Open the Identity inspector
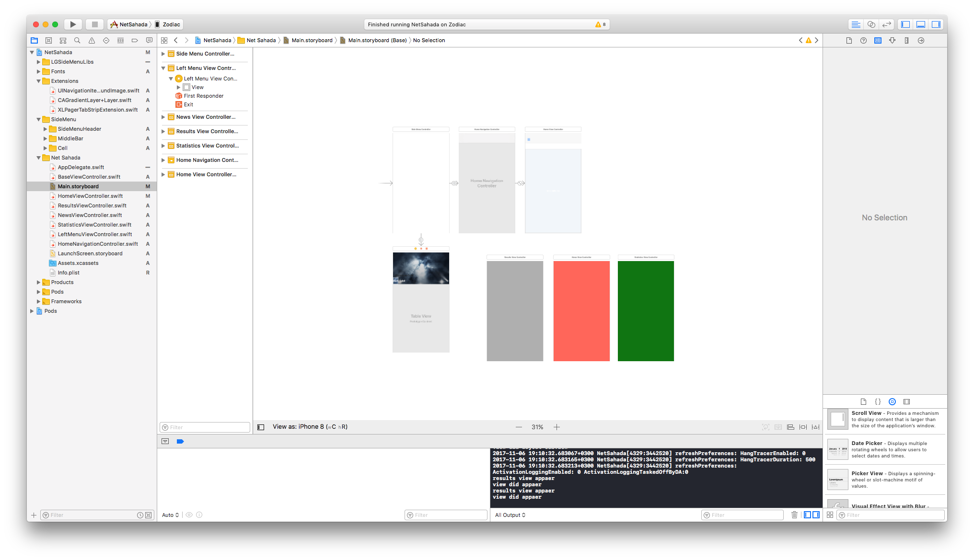974x560 pixels. [x=878, y=41]
